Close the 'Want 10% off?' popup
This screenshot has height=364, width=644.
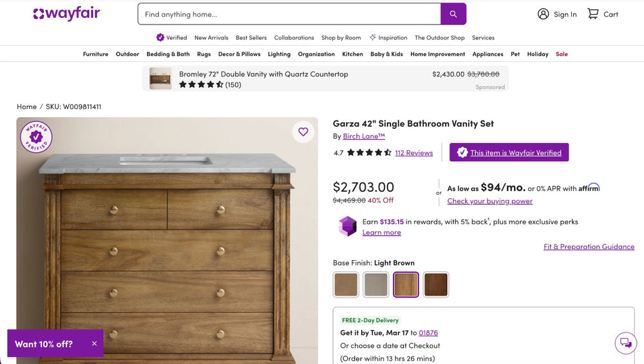[x=94, y=344]
